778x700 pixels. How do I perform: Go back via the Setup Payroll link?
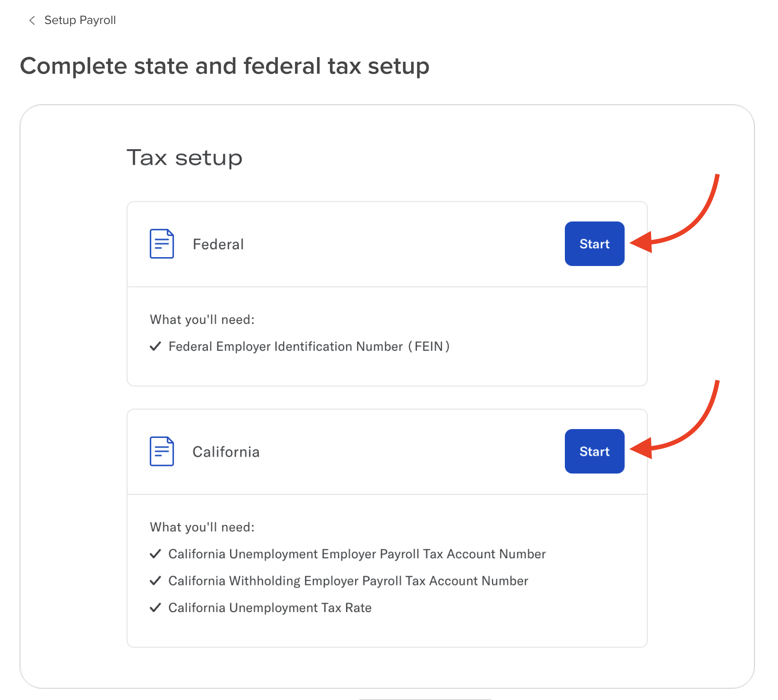click(x=80, y=20)
